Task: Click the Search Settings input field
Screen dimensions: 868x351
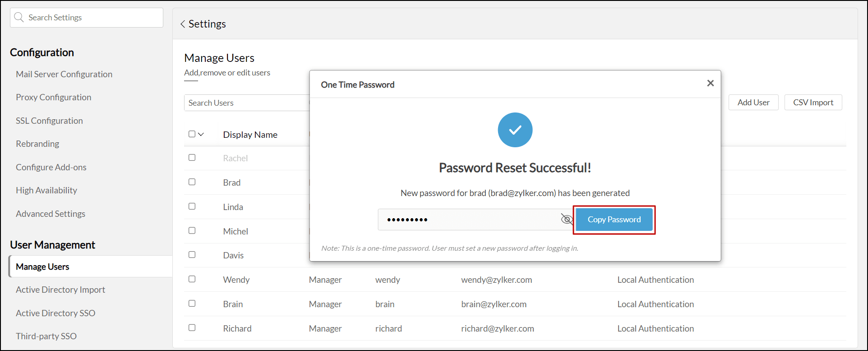Action: click(x=92, y=18)
